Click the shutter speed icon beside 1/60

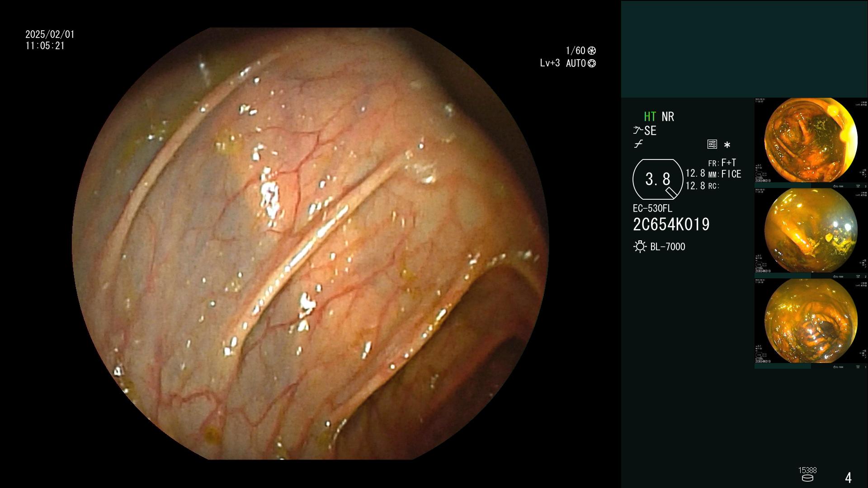592,51
